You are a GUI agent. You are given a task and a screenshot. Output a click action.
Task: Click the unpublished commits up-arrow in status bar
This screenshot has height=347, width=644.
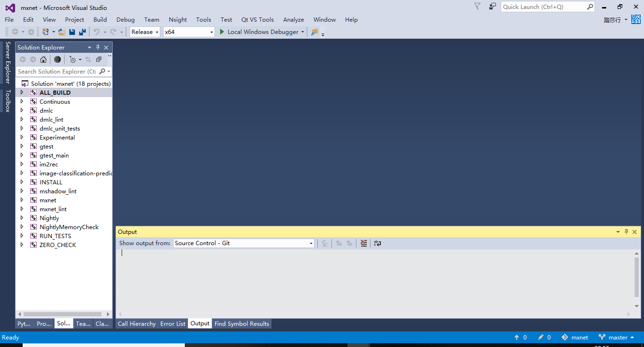pos(517,338)
